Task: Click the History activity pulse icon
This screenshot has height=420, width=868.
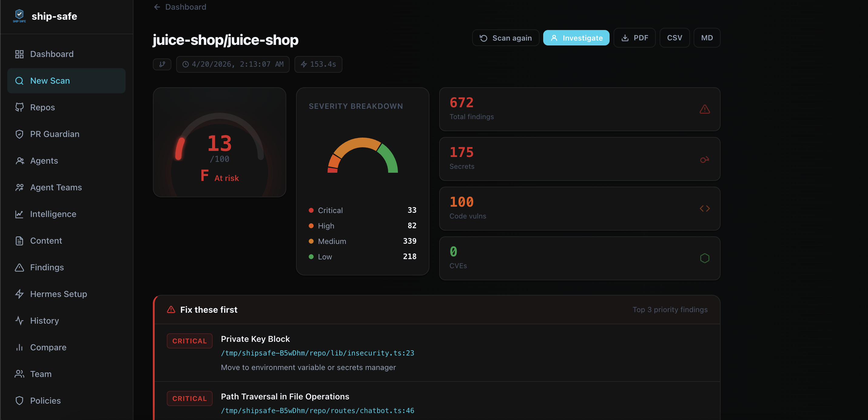Action: [19, 321]
